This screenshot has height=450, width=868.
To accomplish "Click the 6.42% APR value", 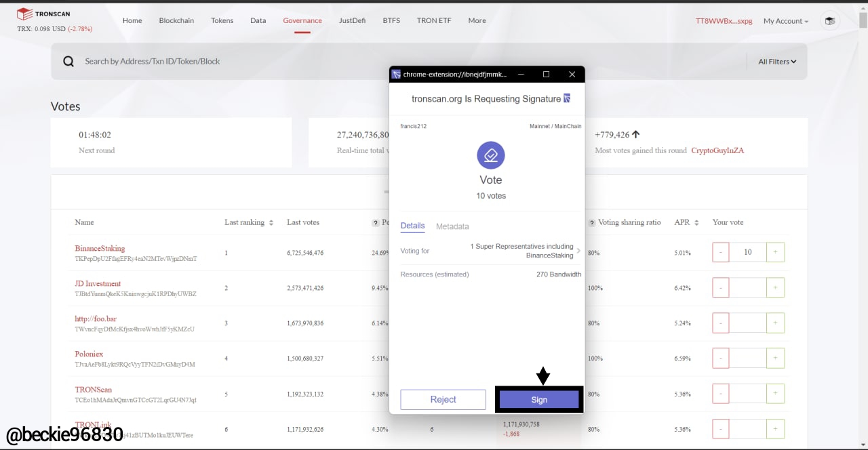I will click(682, 288).
